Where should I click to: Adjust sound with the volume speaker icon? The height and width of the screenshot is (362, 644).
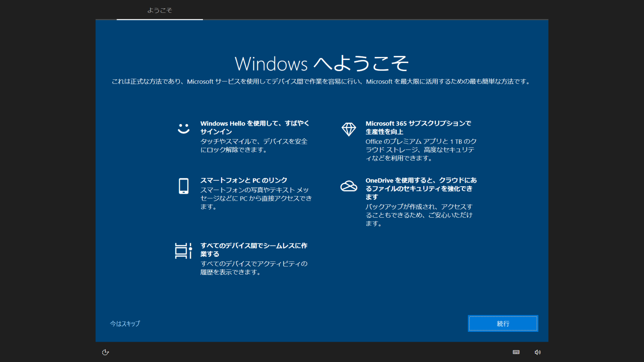coord(538,352)
